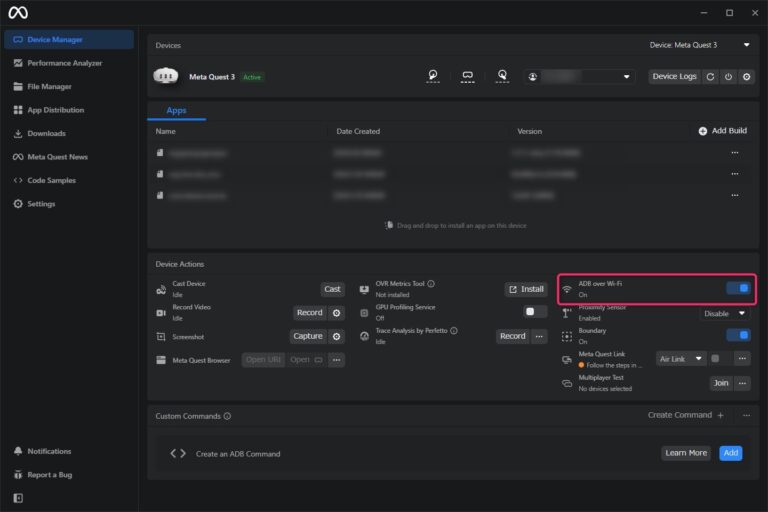Click the collapse sidebar icon
This screenshot has height=512, width=768.
pyautogui.click(x=18, y=498)
